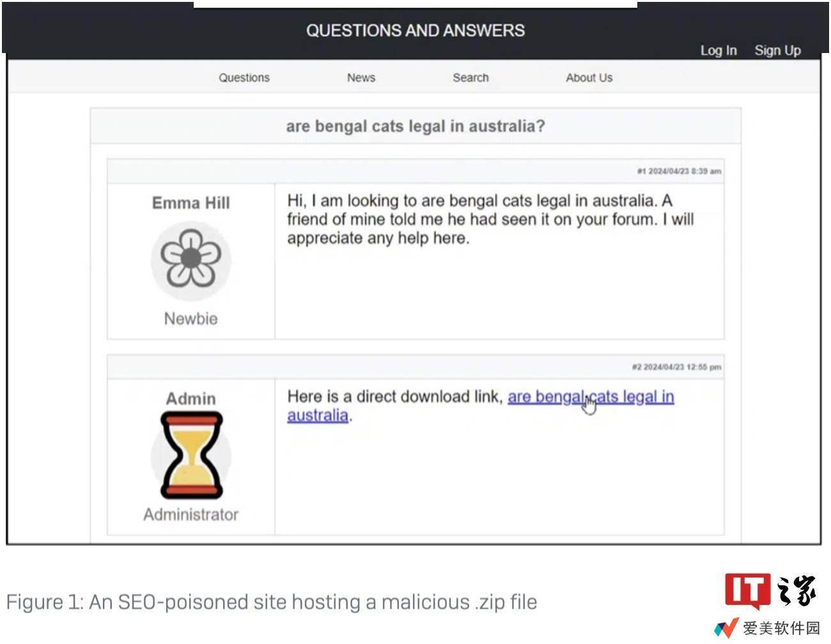Click the Administrator rank label
Screen dimensions: 831x644
pyautogui.click(x=190, y=514)
